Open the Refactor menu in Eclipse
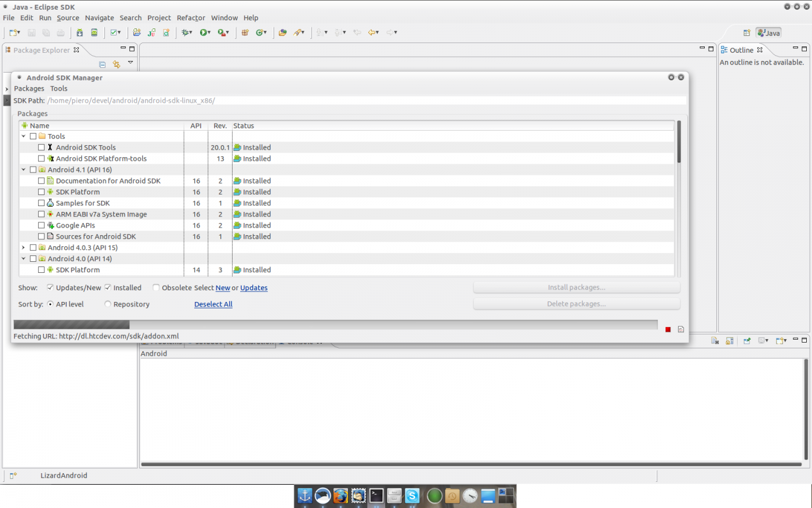The width and height of the screenshot is (812, 508). coord(191,17)
